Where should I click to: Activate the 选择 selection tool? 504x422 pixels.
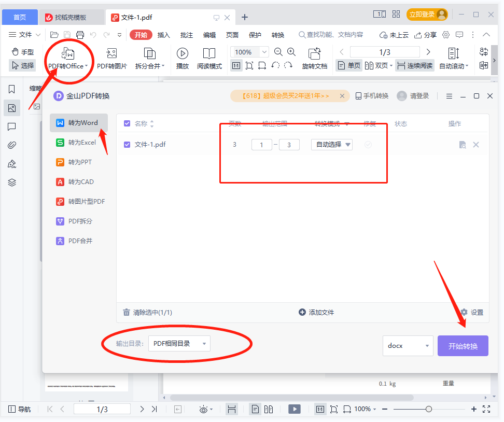[22, 65]
